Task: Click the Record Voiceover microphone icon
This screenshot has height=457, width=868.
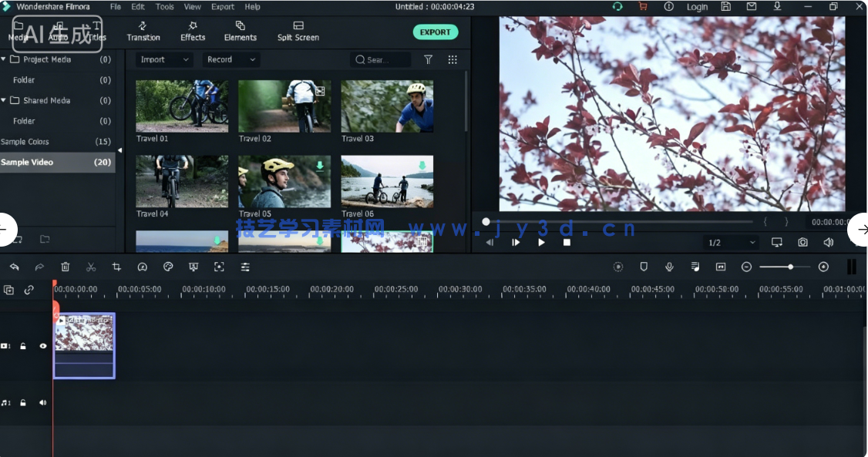Action: tap(669, 267)
